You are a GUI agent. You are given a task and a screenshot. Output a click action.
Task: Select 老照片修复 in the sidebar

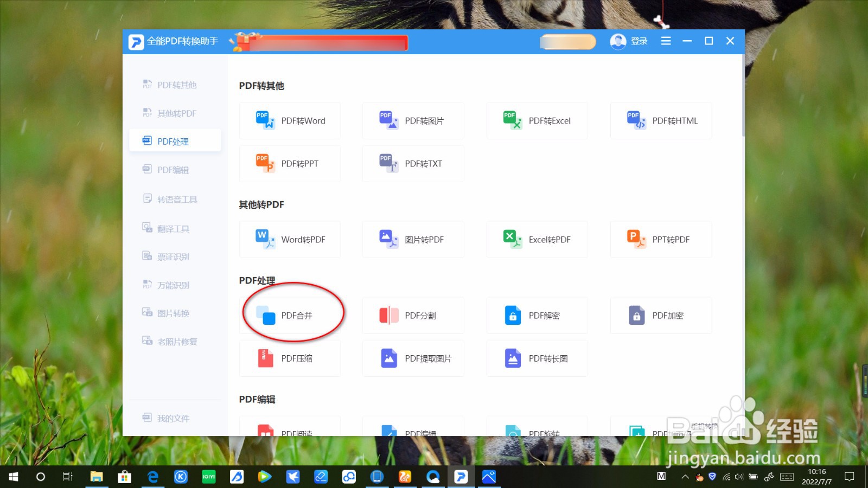(175, 341)
